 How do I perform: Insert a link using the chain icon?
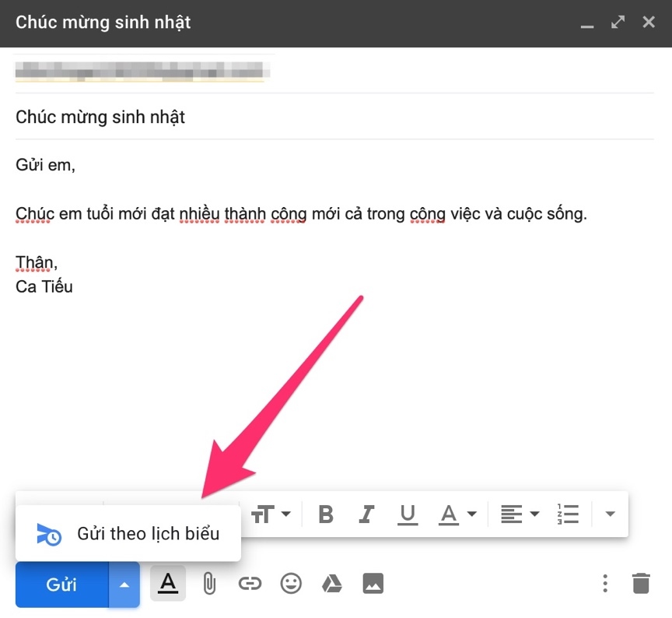point(250,583)
